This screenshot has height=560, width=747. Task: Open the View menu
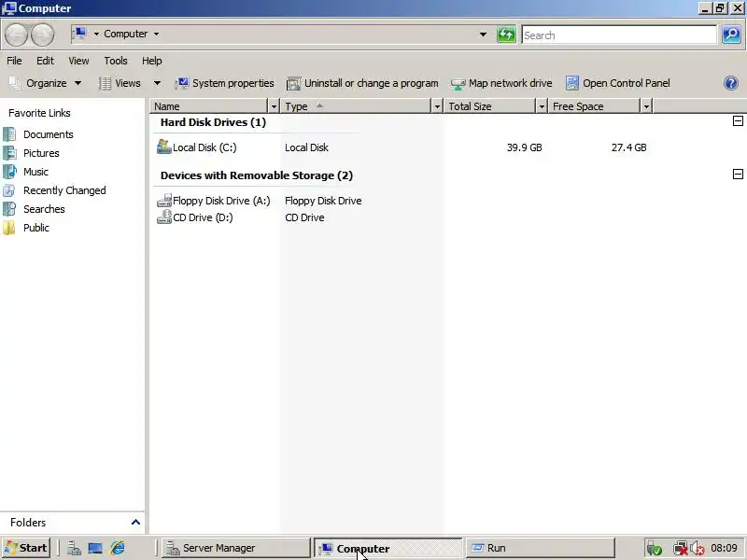[x=78, y=61]
